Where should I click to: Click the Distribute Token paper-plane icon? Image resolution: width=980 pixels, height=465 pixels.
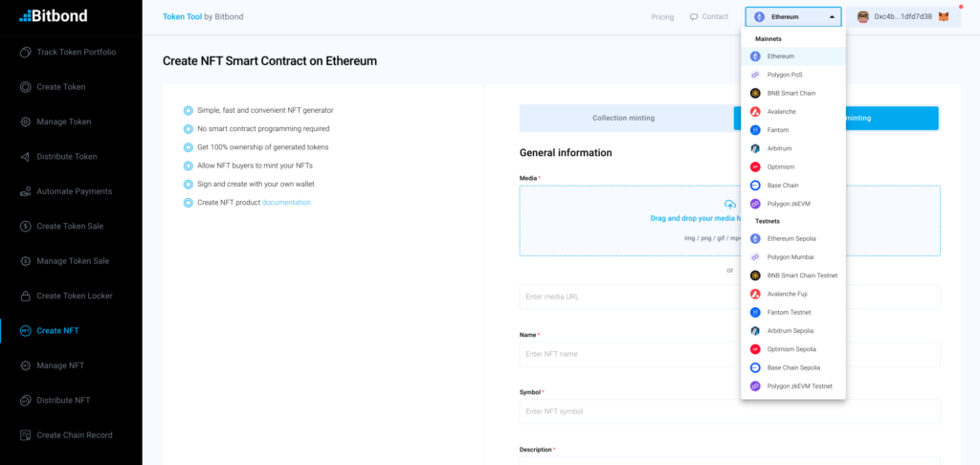pyautogui.click(x=25, y=157)
